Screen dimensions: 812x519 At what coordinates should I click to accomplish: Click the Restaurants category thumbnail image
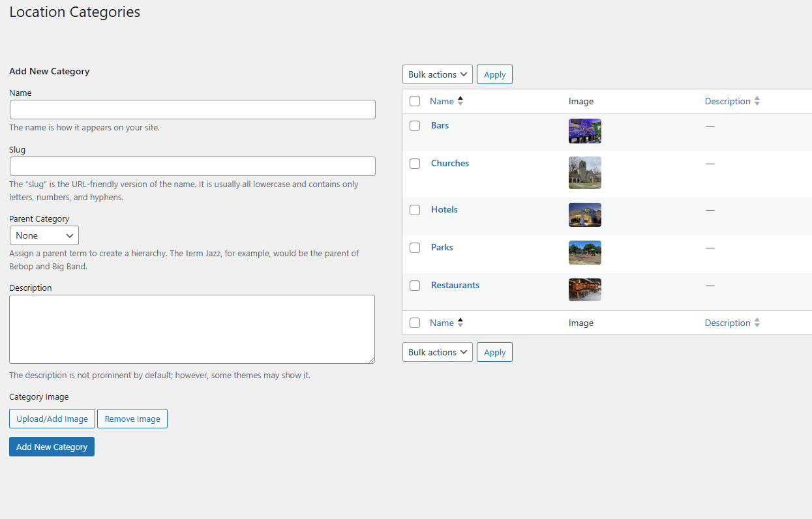coord(584,290)
